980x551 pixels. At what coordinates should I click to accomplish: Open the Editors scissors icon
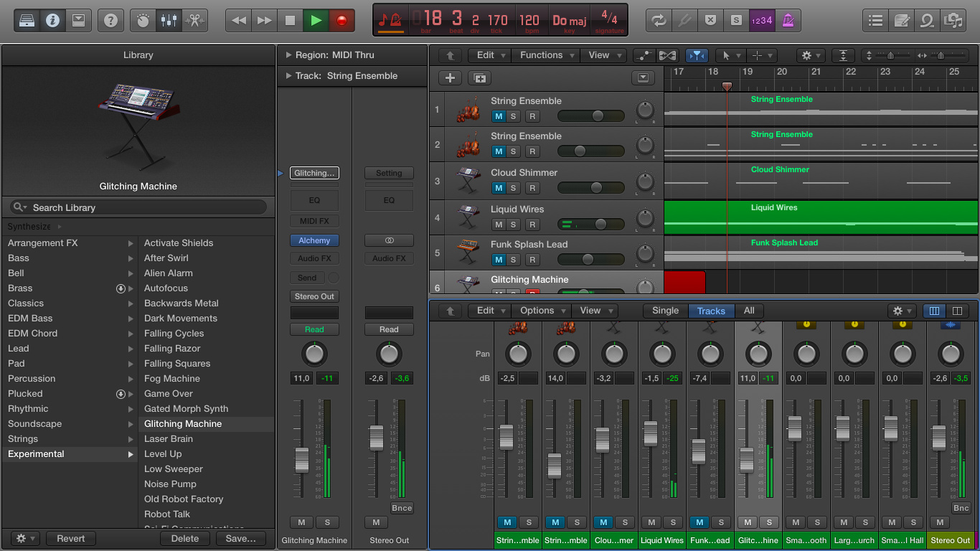pos(194,20)
